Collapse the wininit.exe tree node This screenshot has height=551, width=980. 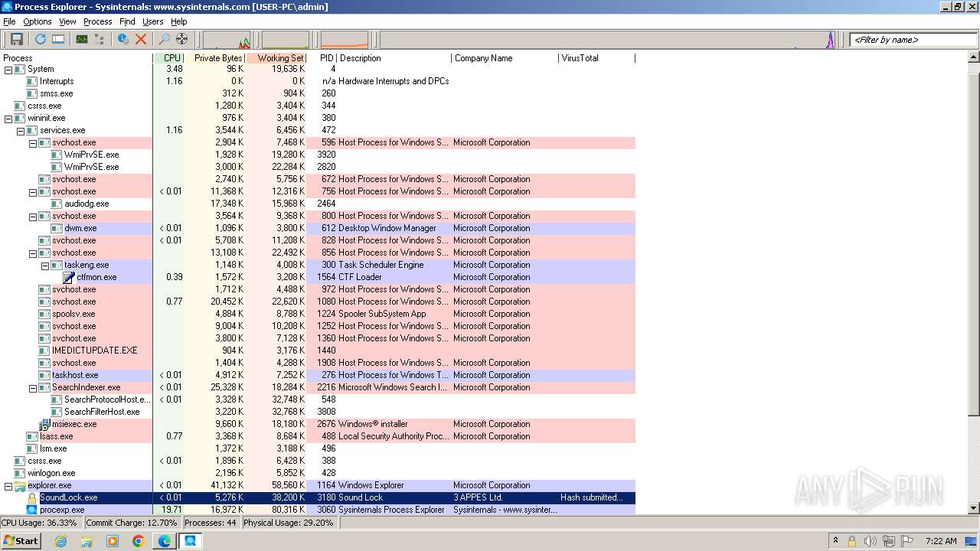click(x=8, y=118)
